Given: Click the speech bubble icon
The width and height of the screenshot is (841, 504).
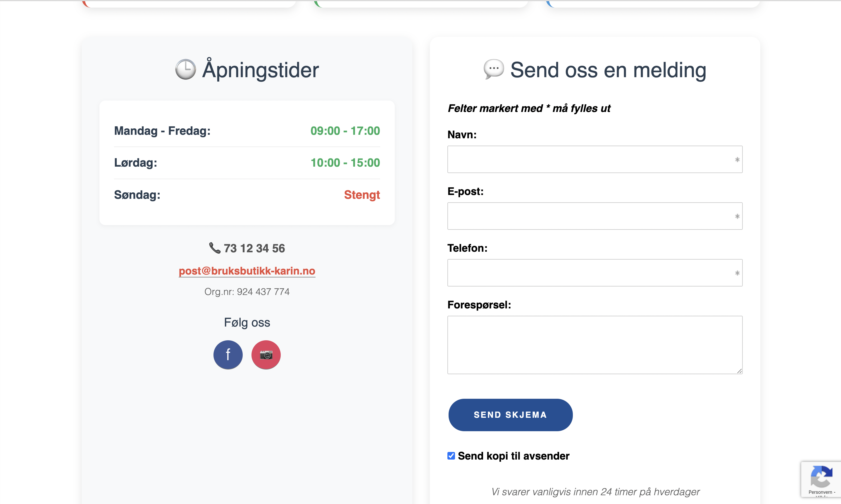Looking at the screenshot, I should point(494,69).
